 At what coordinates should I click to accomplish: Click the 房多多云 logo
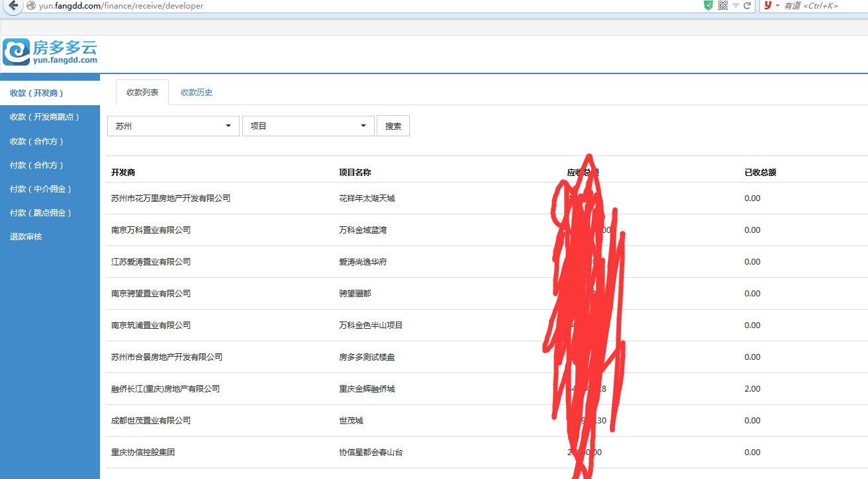point(50,52)
